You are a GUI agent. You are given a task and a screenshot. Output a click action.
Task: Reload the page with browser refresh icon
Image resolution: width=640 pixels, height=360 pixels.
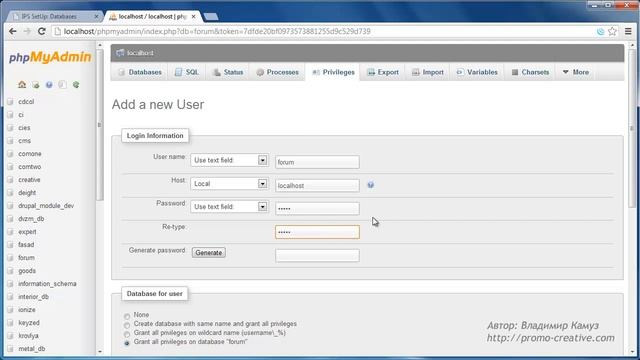(42, 31)
